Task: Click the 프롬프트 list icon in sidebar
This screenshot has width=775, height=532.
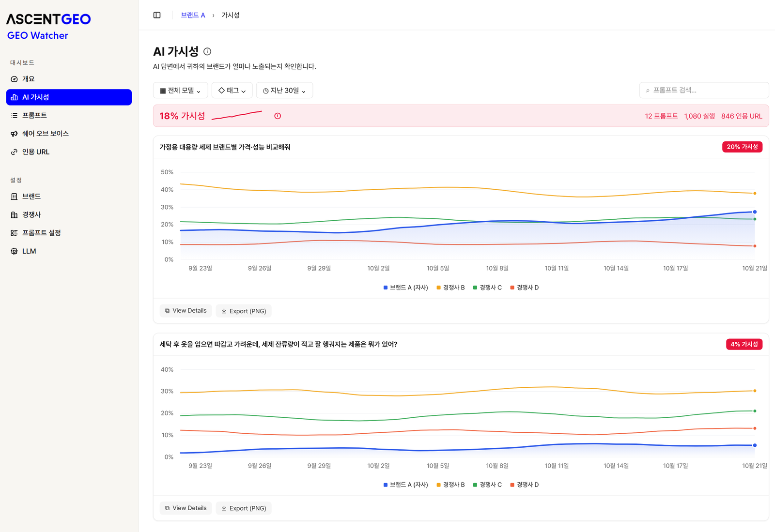Action: pos(14,115)
